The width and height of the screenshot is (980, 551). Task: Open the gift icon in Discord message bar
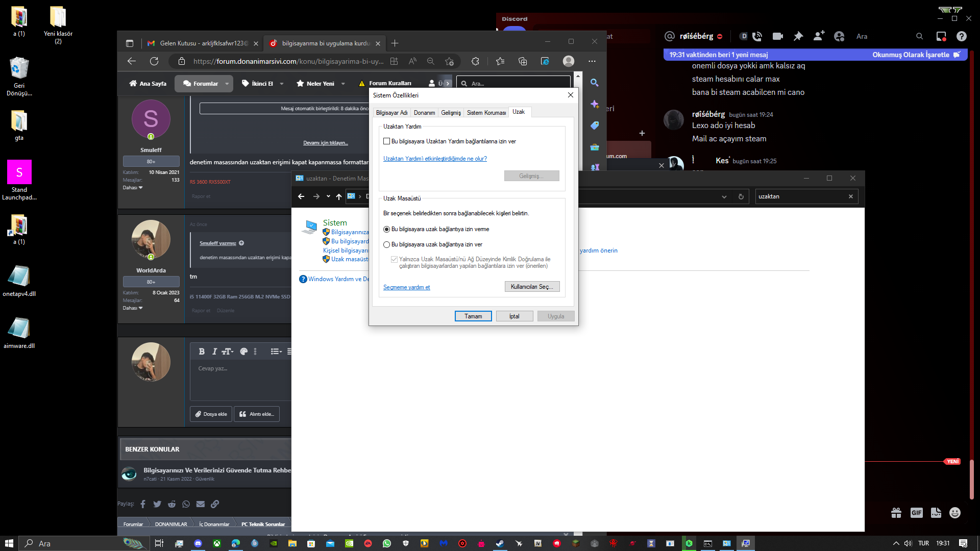tap(896, 513)
